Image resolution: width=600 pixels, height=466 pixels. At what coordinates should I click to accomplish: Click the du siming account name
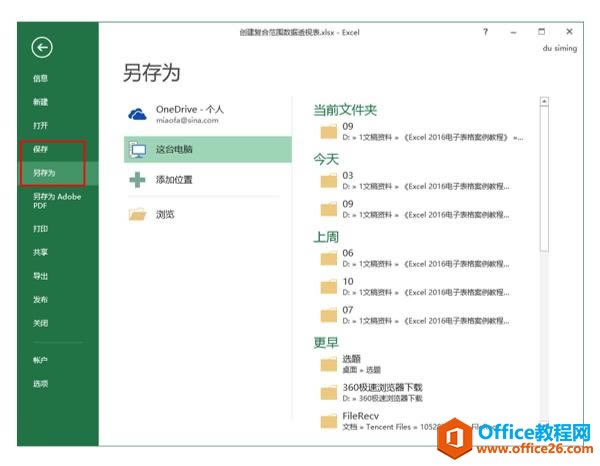[560, 49]
